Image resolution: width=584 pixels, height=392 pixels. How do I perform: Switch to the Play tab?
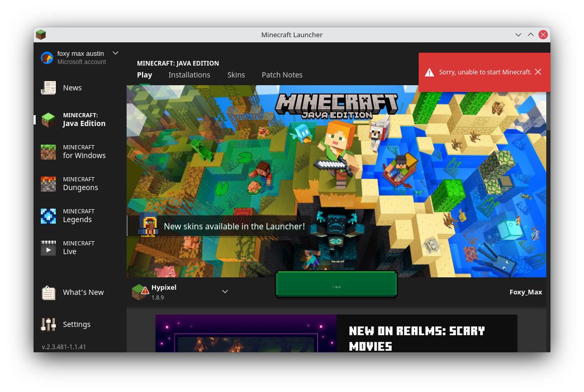145,75
